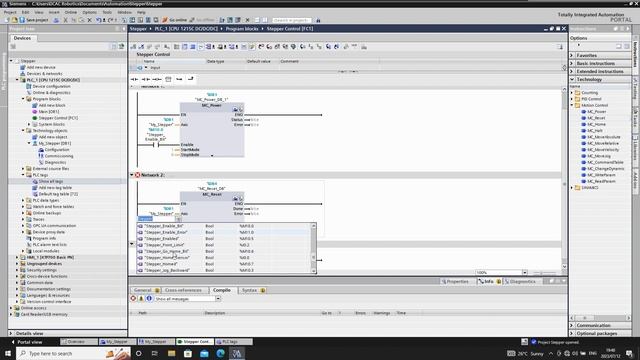Viewport: 640px width, 360px height.
Task: Open the zoom level dropdown in editor
Action: click(x=525, y=272)
